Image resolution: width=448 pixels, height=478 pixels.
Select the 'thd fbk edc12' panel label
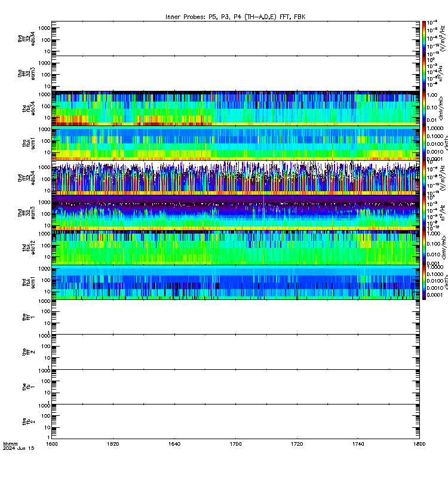coord(29,247)
